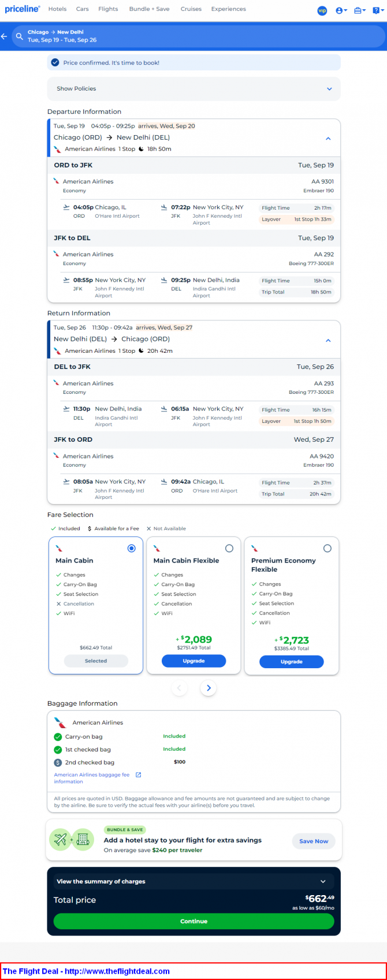Go back using the left arrow

(4, 36)
